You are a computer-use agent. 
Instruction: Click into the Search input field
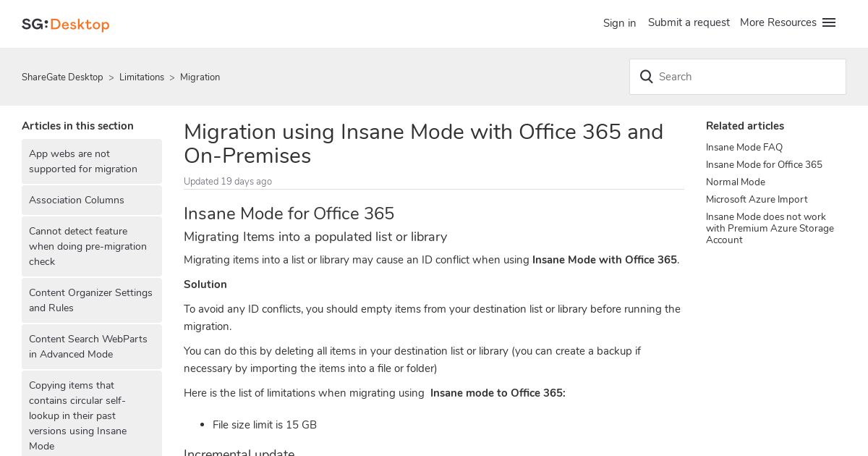[738, 77]
